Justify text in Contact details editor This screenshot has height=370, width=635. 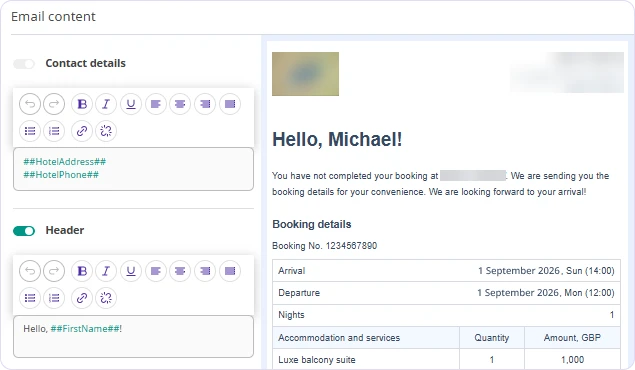[230, 104]
